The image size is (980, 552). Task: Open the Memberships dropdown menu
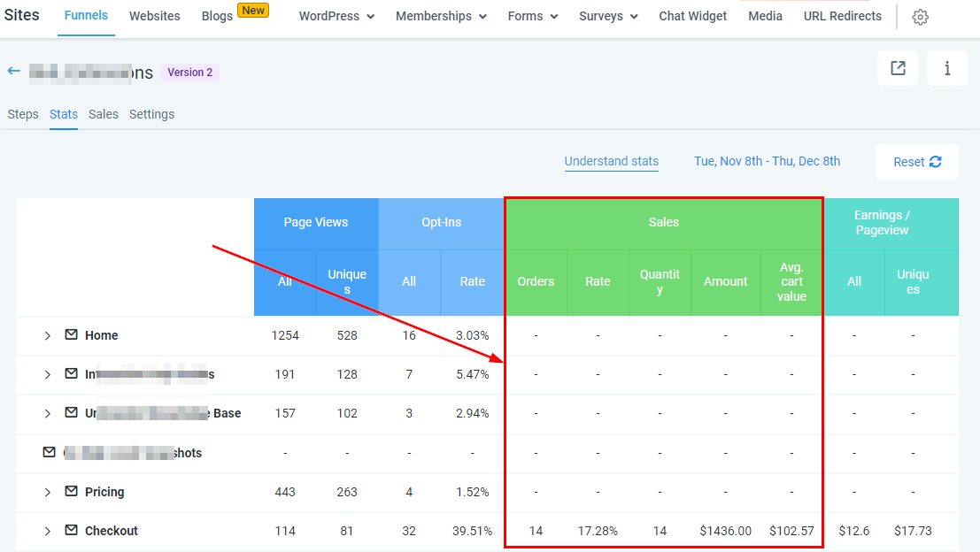(440, 16)
